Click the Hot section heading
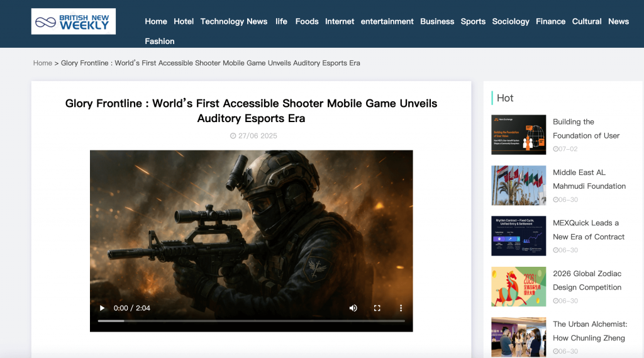Viewport: 644px width, 358px height. click(x=505, y=98)
